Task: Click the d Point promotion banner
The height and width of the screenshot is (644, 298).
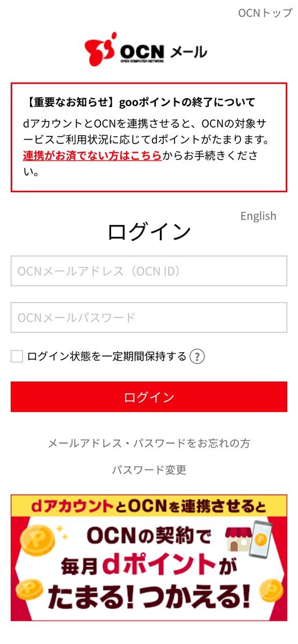Action: coord(149,558)
